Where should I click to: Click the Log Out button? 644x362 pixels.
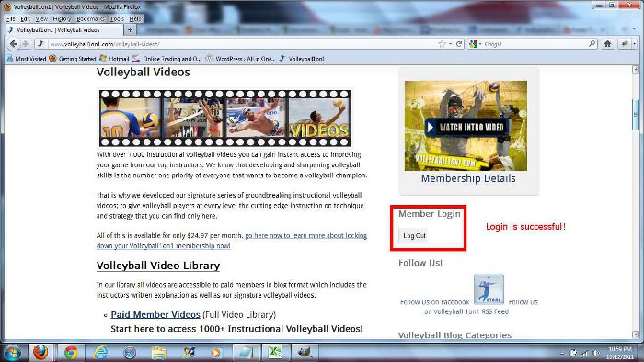click(414, 235)
